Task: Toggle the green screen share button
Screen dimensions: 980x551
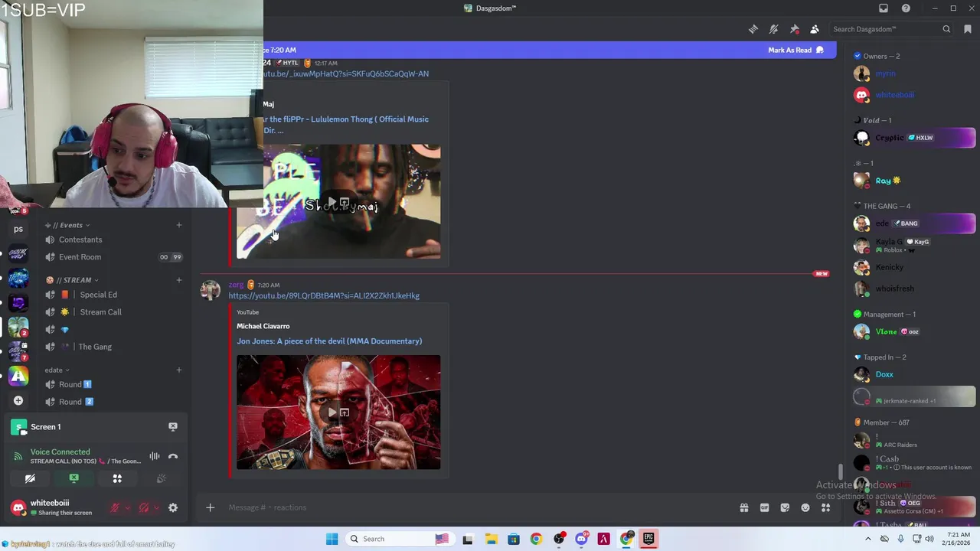Action: [73, 478]
